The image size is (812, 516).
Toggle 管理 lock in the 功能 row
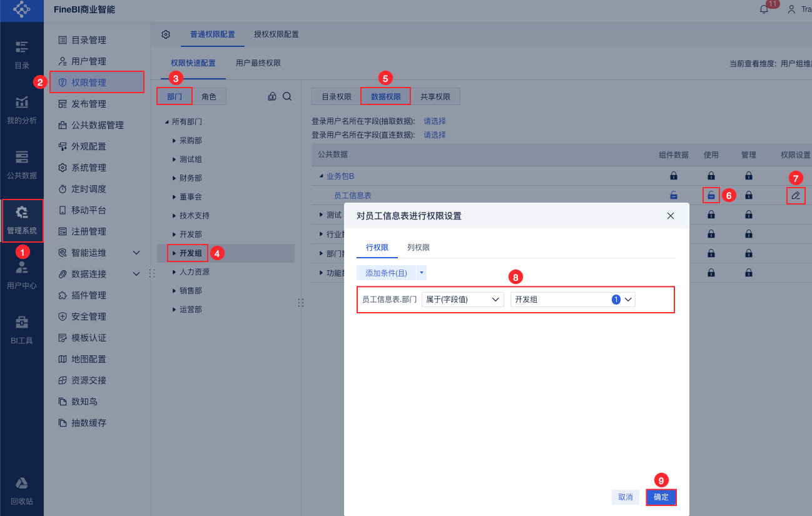coord(749,273)
